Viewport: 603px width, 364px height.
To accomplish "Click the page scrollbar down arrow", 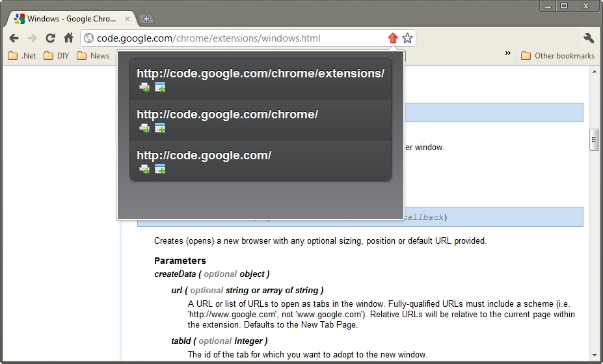I will [x=595, y=356].
